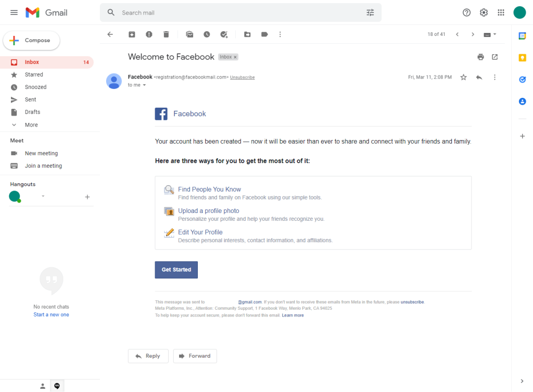Report this email as spam

click(149, 34)
